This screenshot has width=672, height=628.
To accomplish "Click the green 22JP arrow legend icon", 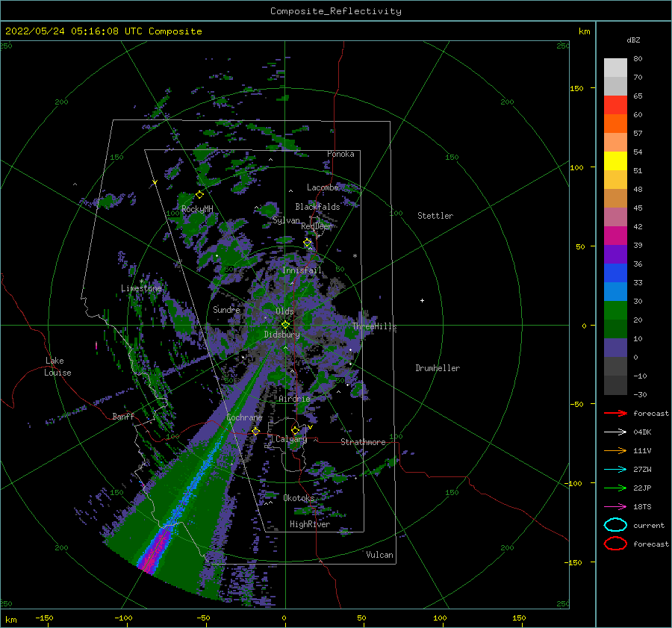I will click(x=615, y=488).
